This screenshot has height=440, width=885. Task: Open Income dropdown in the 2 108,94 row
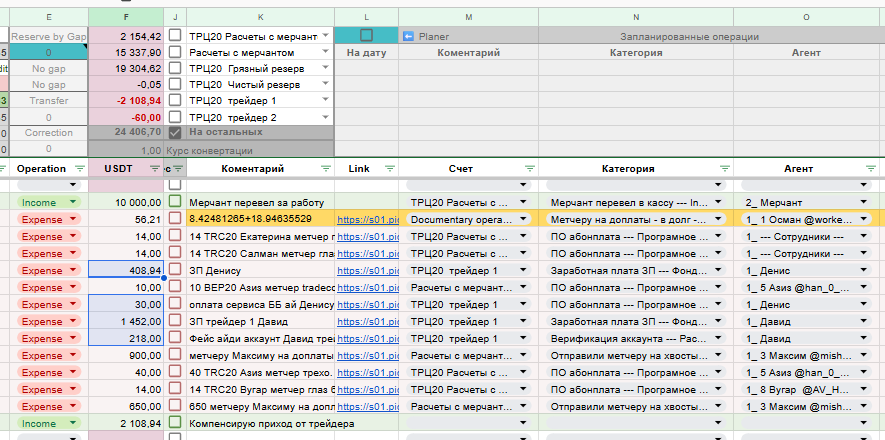(x=72, y=423)
